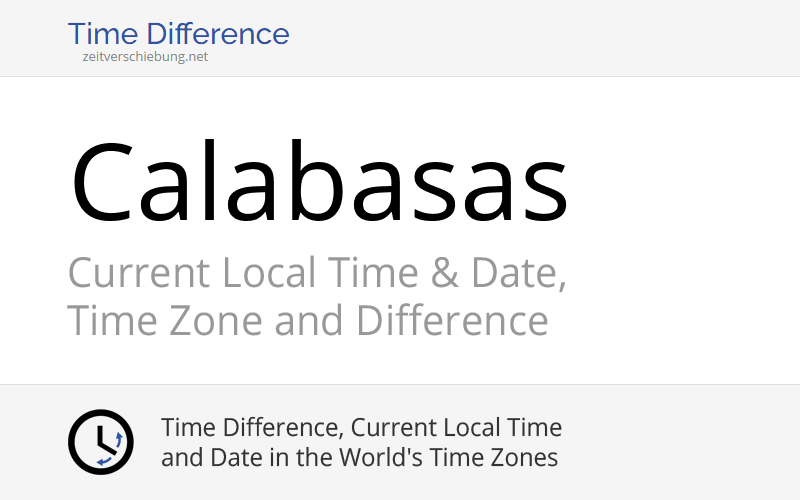800x500 pixels.
Task: Click the footer line "Time Difference, Current Local Time"
Action: pos(361,428)
